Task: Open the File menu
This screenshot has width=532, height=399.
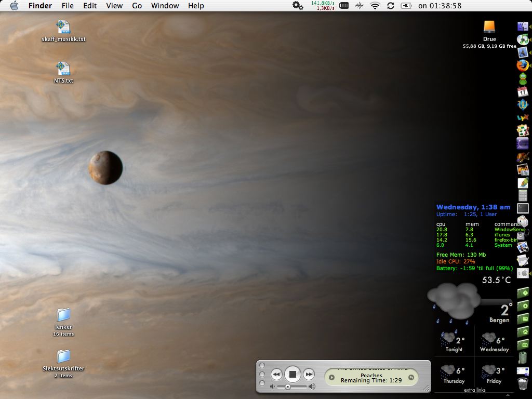Action: click(68, 6)
